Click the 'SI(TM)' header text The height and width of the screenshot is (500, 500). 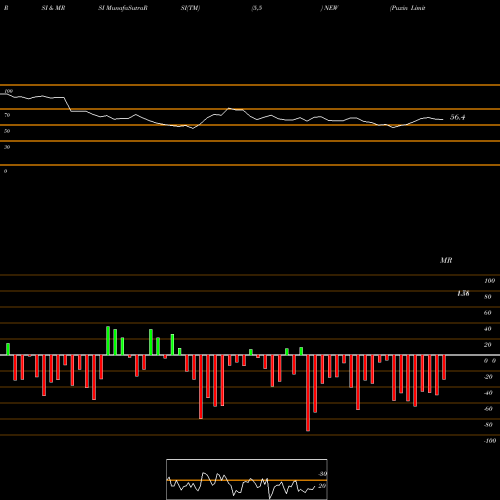coord(190,8)
